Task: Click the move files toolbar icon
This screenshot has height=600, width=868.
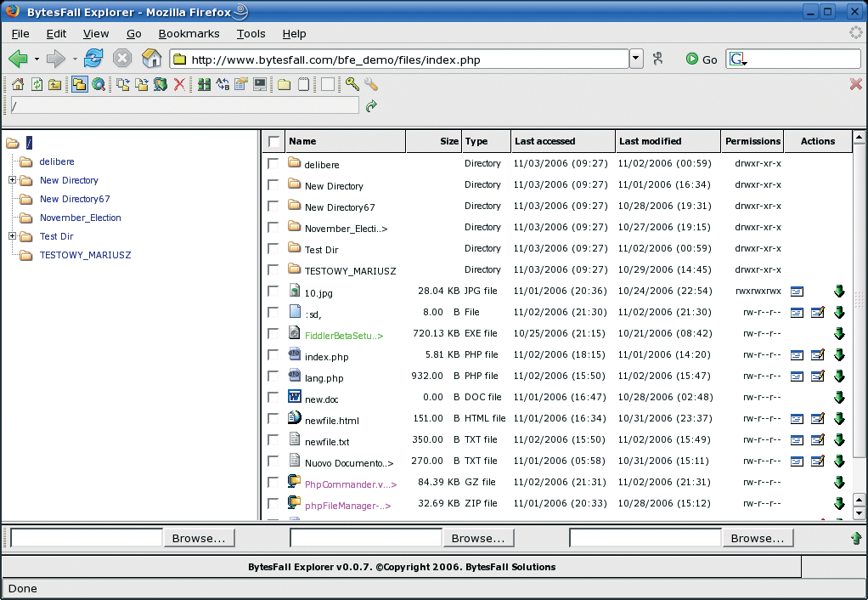Action: coord(142,84)
